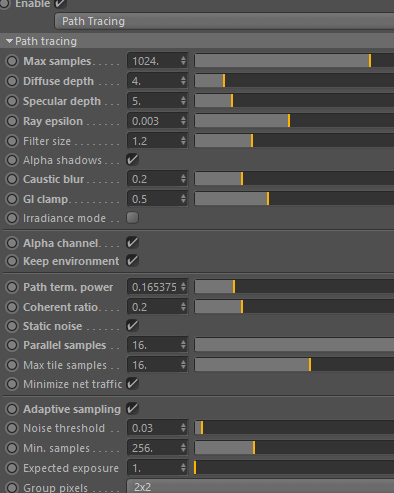Click the Coherent ratio value field

point(157,307)
